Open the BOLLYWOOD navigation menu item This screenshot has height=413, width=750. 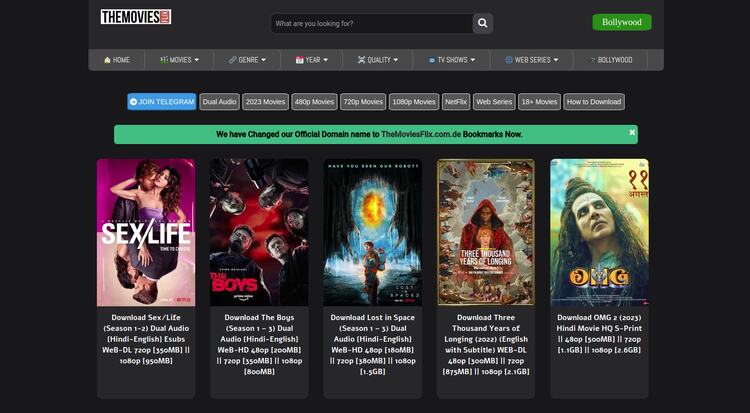point(611,60)
